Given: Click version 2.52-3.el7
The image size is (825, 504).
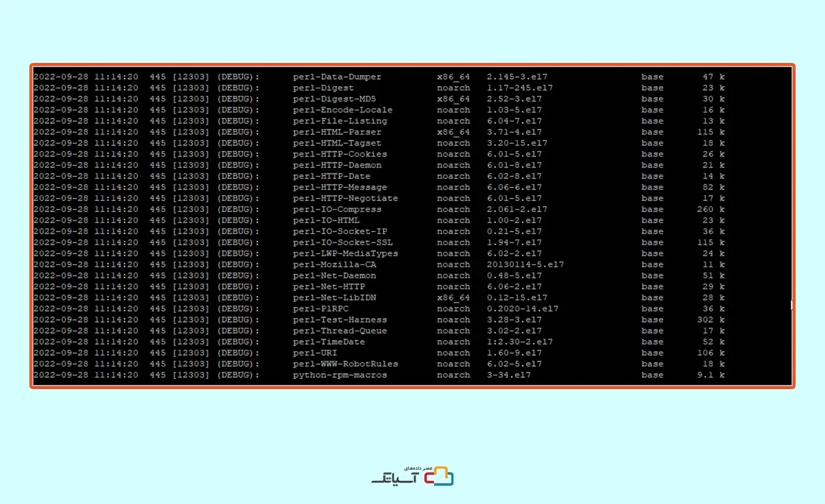Looking at the screenshot, I should pos(515,99).
